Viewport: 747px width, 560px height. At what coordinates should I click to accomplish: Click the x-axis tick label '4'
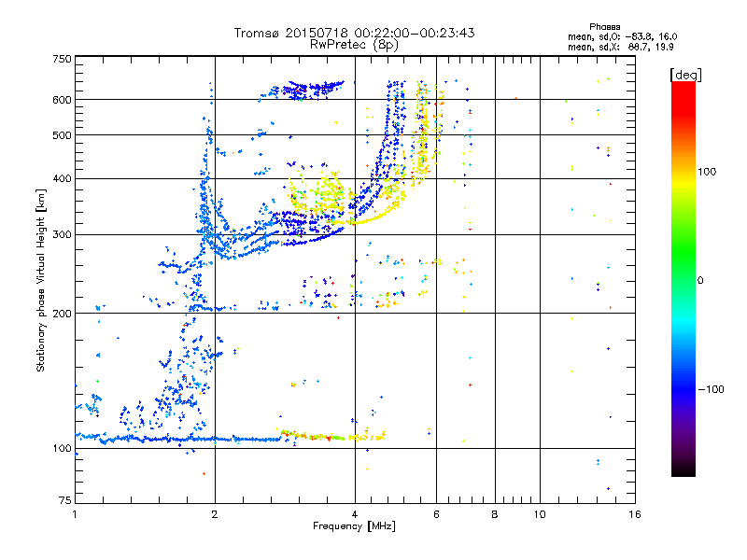355,514
